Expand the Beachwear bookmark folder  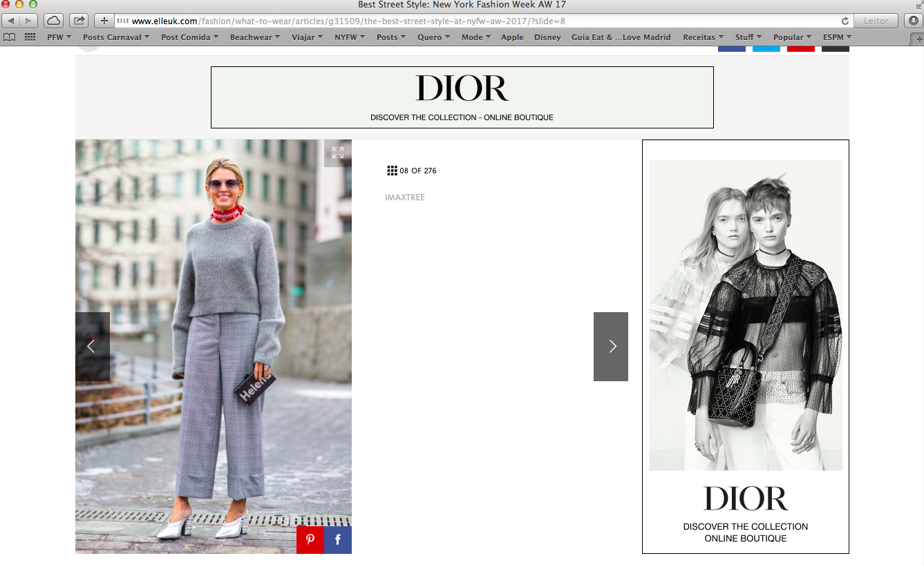[x=254, y=37]
